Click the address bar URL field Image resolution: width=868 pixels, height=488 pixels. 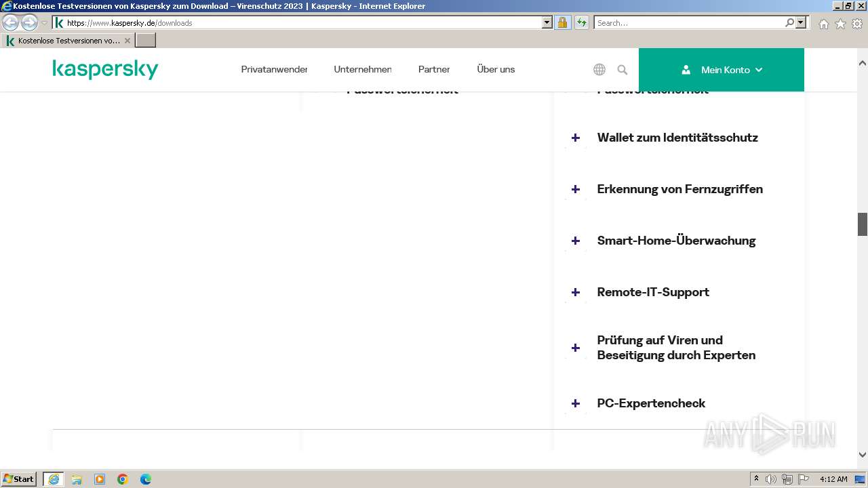click(302, 22)
